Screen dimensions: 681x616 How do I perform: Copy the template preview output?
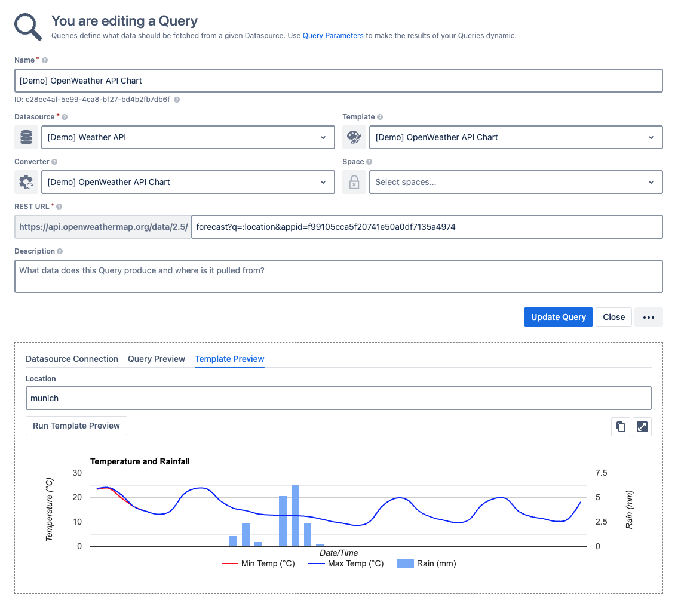pyautogui.click(x=621, y=427)
